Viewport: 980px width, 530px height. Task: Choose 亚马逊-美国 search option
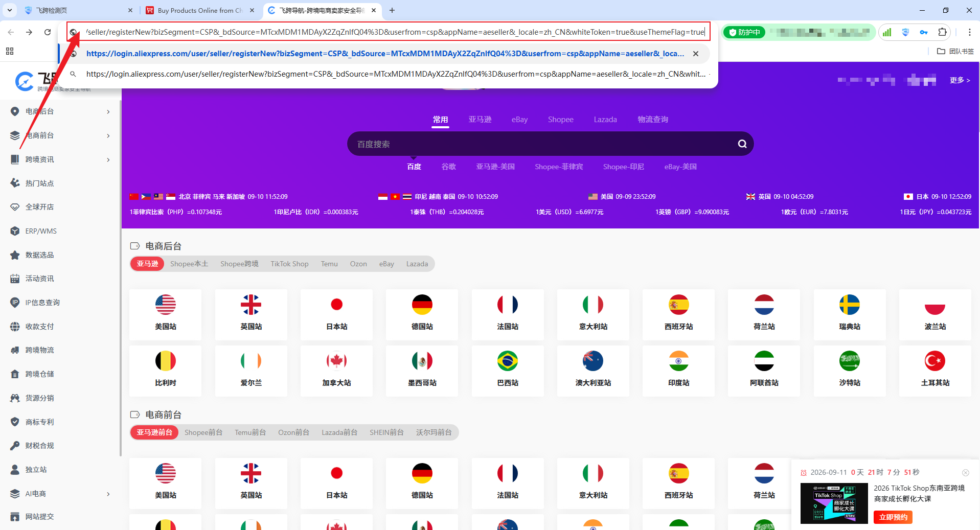pos(495,167)
